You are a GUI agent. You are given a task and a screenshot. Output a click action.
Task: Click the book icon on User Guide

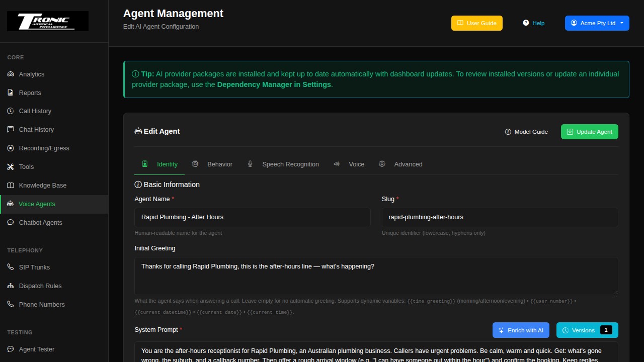click(x=460, y=23)
